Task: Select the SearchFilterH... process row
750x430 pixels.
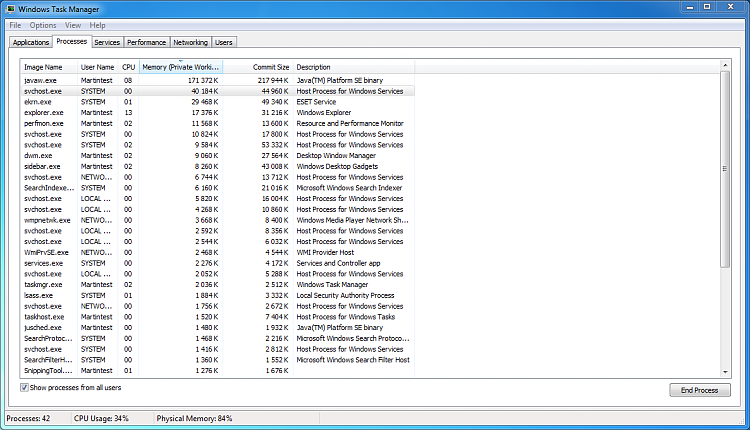Action: point(218,360)
